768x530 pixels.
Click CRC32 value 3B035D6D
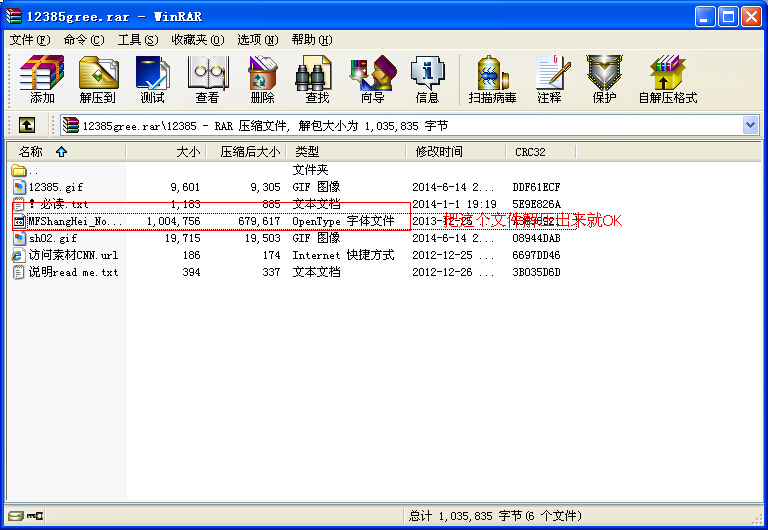point(536,272)
